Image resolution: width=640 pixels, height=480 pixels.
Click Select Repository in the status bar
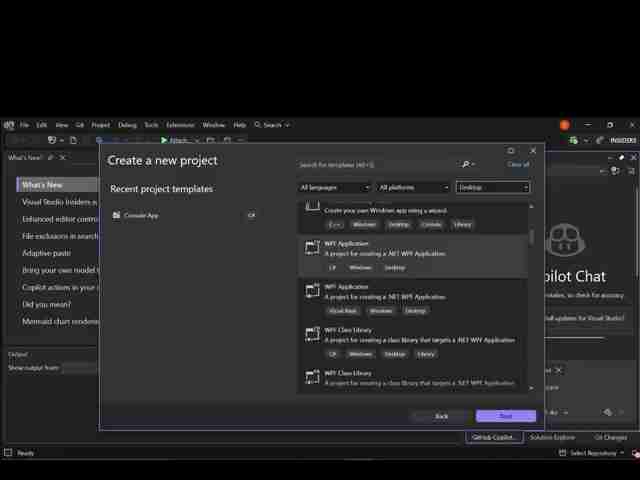(x=591, y=453)
